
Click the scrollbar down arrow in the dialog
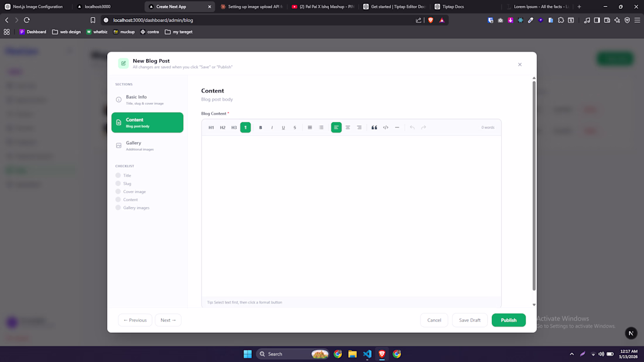tap(534, 305)
